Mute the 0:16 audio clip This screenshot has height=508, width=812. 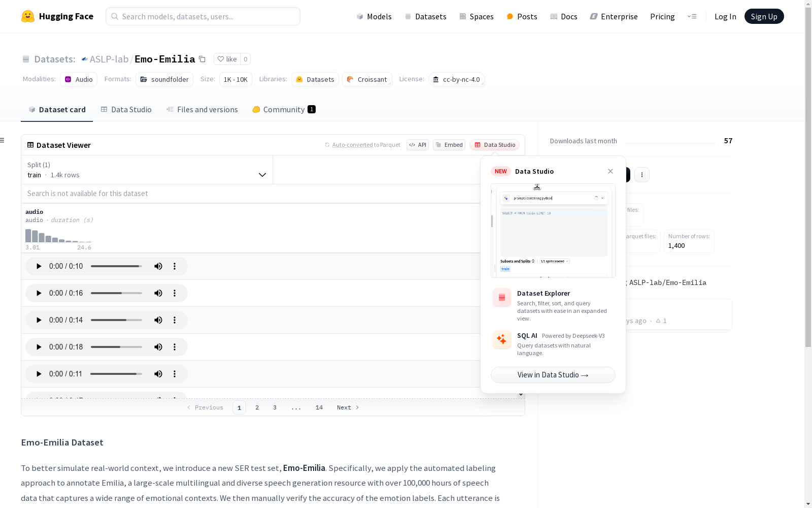(158, 293)
